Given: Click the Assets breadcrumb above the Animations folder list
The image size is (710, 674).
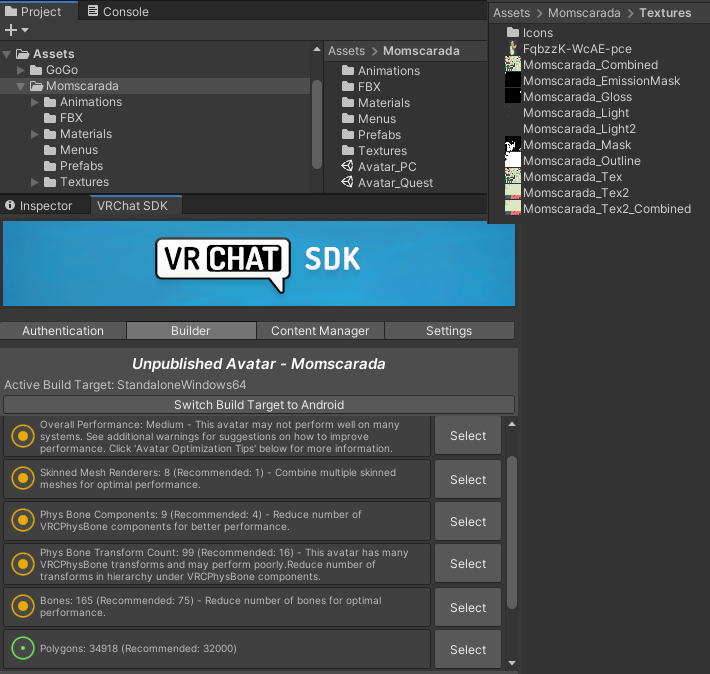Looking at the screenshot, I should pos(346,51).
